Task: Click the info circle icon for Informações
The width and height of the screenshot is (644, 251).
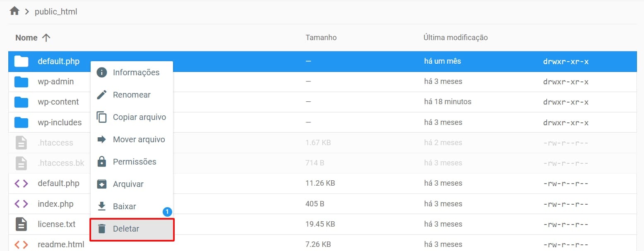Action: (x=101, y=72)
